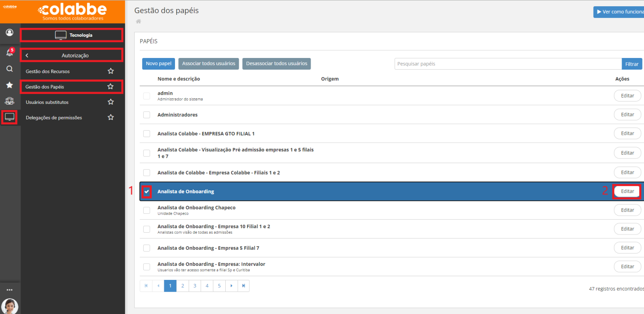The width and height of the screenshot is (644, 314).
Task: Open notifications bell with badge
Action: [9, 53]
